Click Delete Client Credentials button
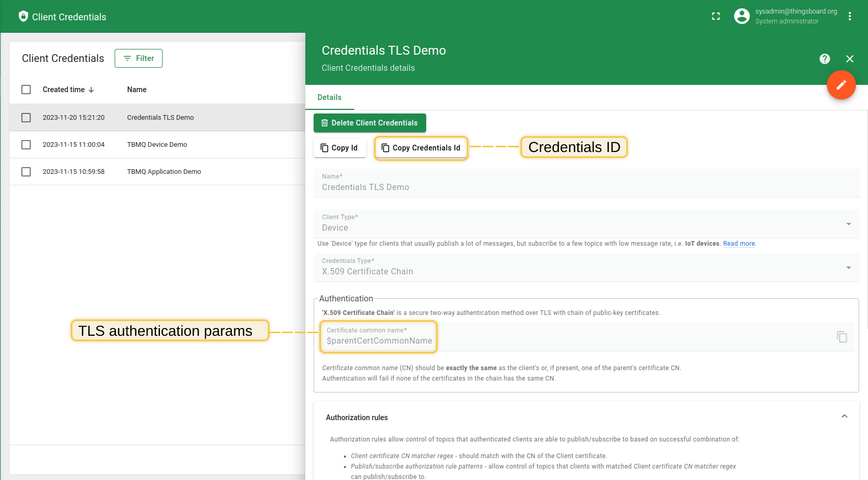 [370, 123]
